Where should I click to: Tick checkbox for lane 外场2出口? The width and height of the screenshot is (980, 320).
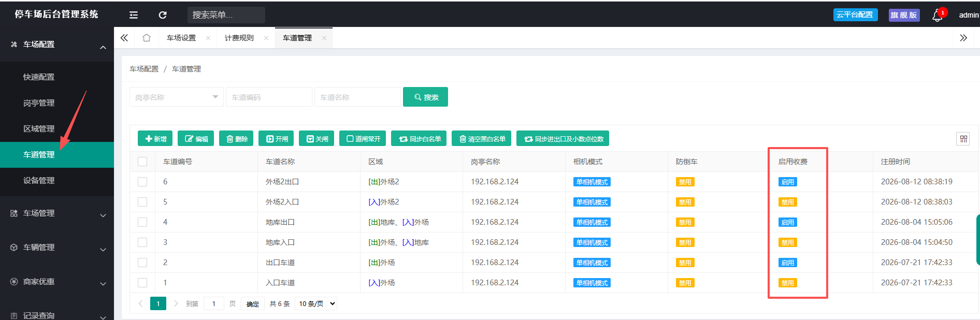click(x=142, y=182)
